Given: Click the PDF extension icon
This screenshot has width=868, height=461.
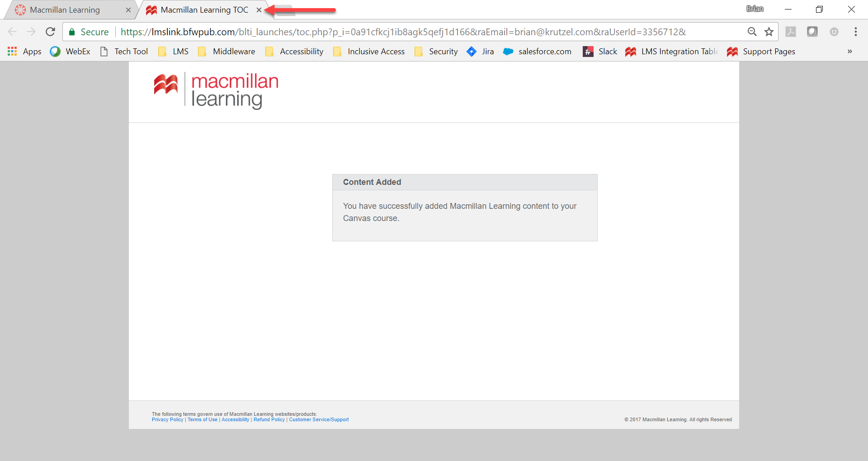Looking at the screenshot, I should click(x=791, y=32).
